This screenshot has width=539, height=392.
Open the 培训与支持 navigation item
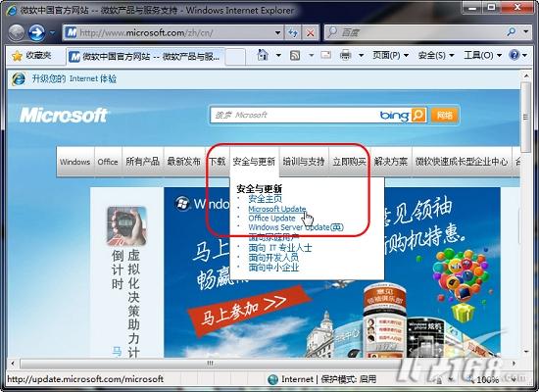click(304, 162)
